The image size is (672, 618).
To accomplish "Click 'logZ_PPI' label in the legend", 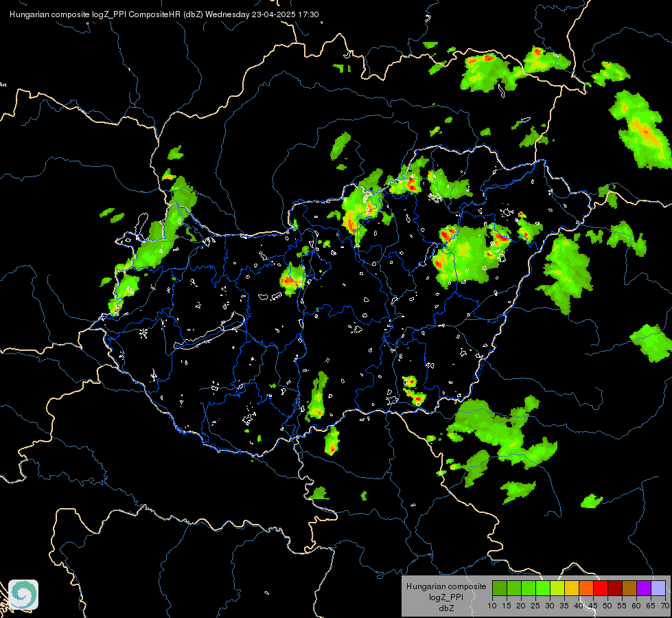I will click(446, 597).
